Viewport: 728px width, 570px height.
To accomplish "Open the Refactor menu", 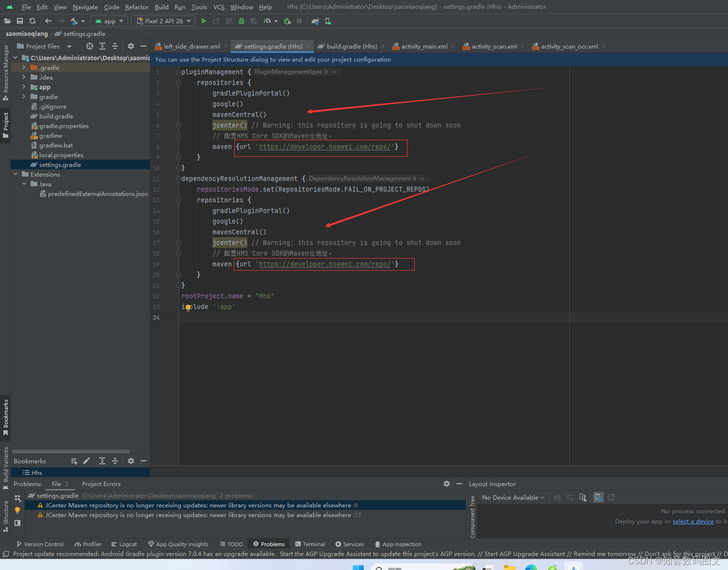I will 137,7.
